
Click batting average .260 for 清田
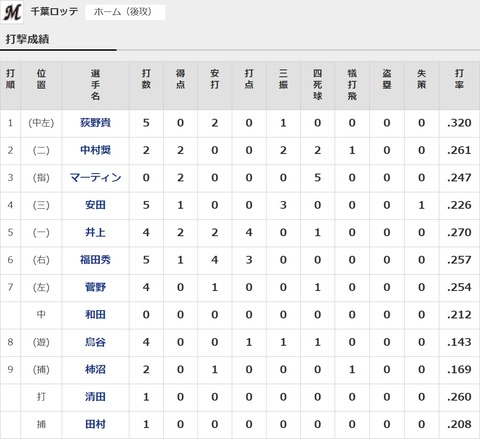pos(459,397)
